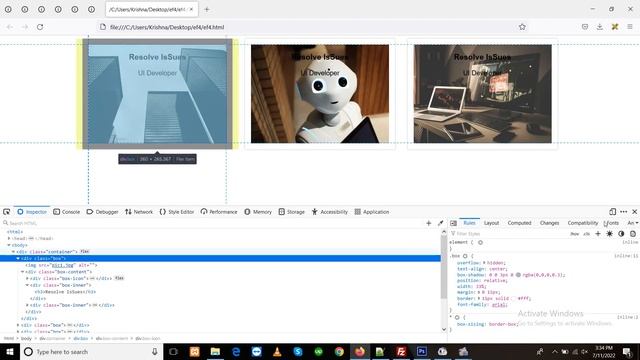Select the eyedropper color picker icon
The width and height of the screenshot is (640, 360).
tap(440, 223)
